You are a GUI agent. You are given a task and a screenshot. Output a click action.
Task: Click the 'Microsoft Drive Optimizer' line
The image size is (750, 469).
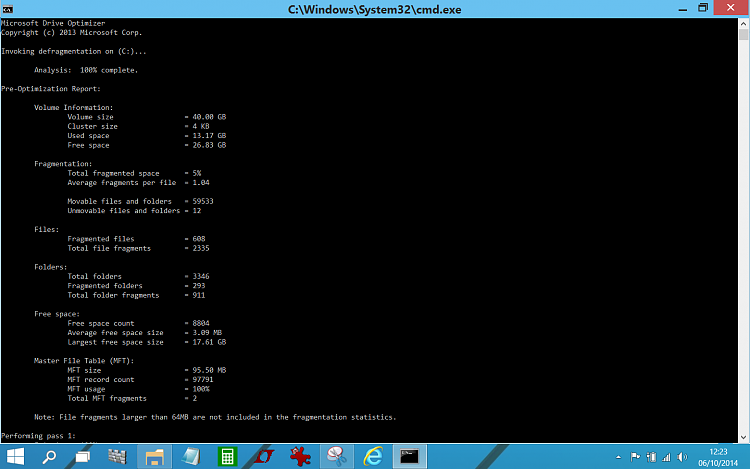tap(53, 23)
